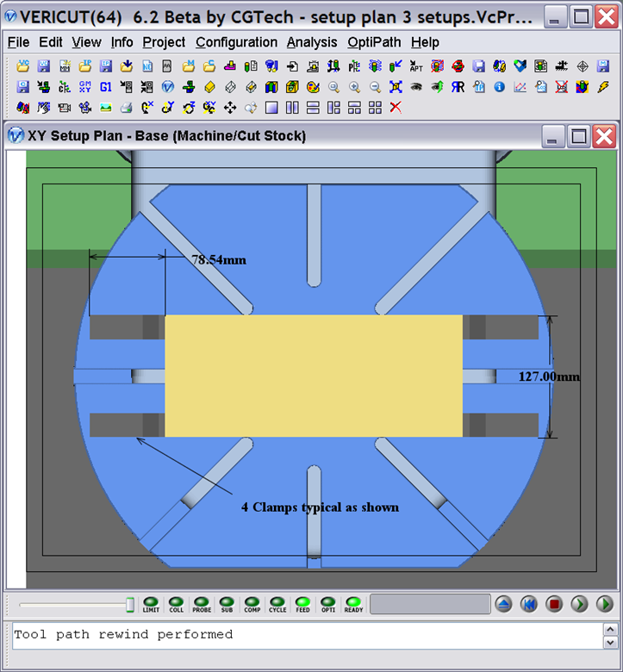
Task: Click the APT toolbar icon
Action: (x=416, y=66)
